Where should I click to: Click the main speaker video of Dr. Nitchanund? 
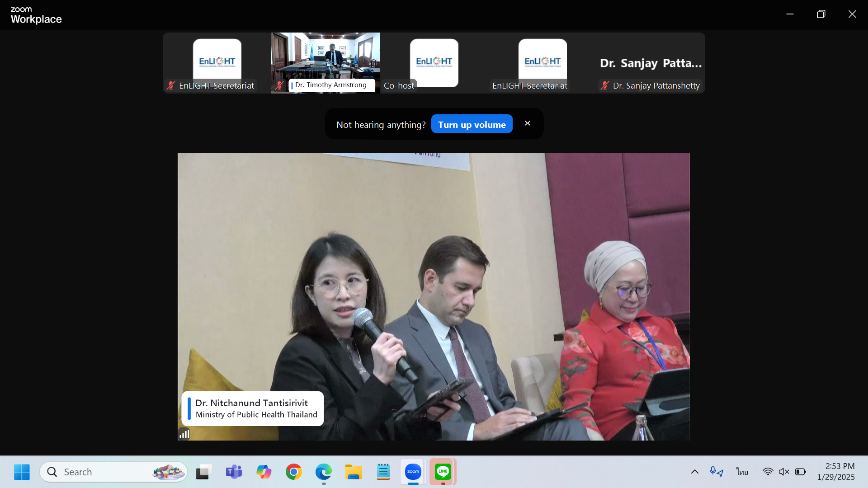click(x=434, y=297)
